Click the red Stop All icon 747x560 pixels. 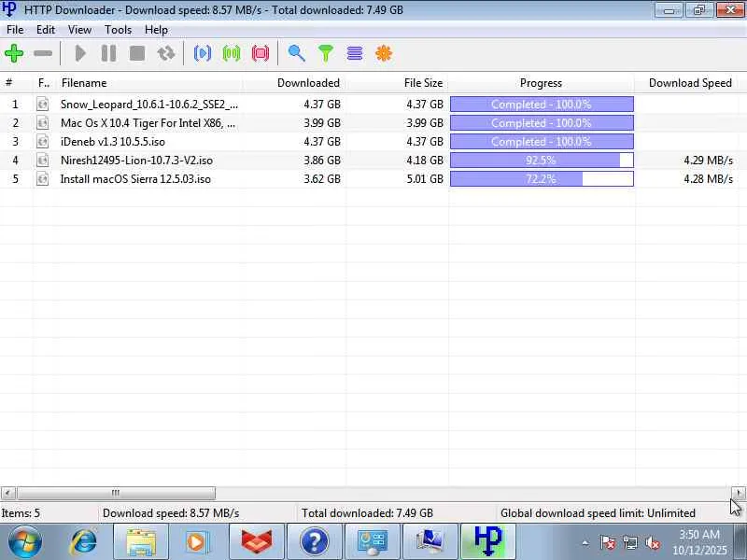[261, 53]
